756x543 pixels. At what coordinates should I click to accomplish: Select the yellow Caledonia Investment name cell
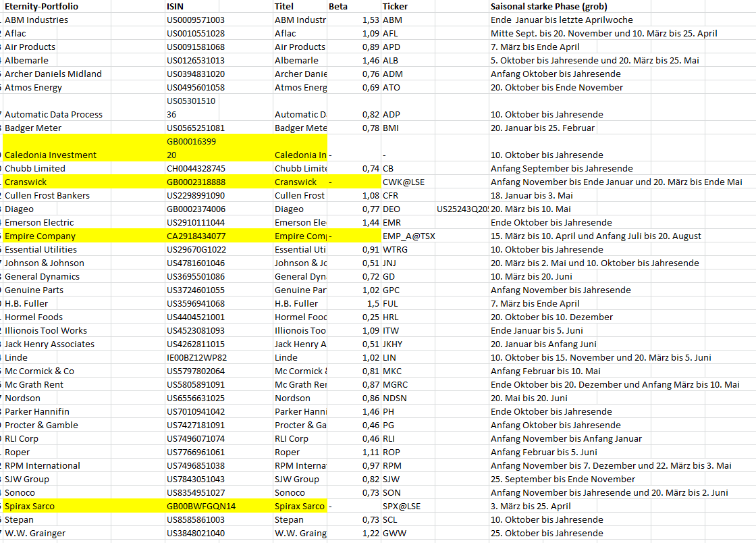[x=51, y=155]
